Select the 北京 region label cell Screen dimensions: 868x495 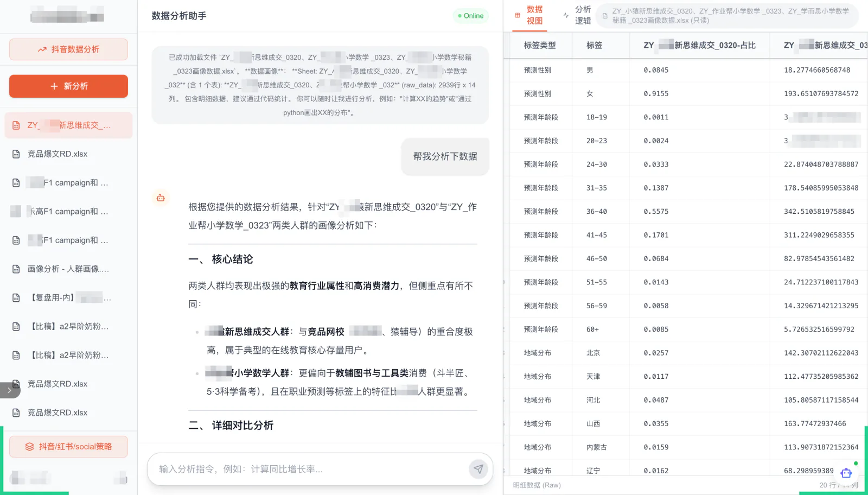coord(593,353)
